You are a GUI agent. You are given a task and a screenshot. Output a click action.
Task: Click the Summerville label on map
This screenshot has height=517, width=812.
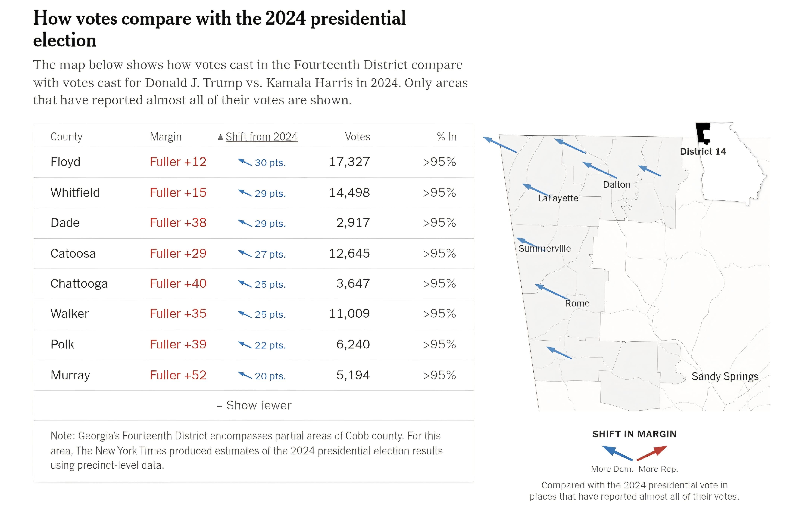544,249
